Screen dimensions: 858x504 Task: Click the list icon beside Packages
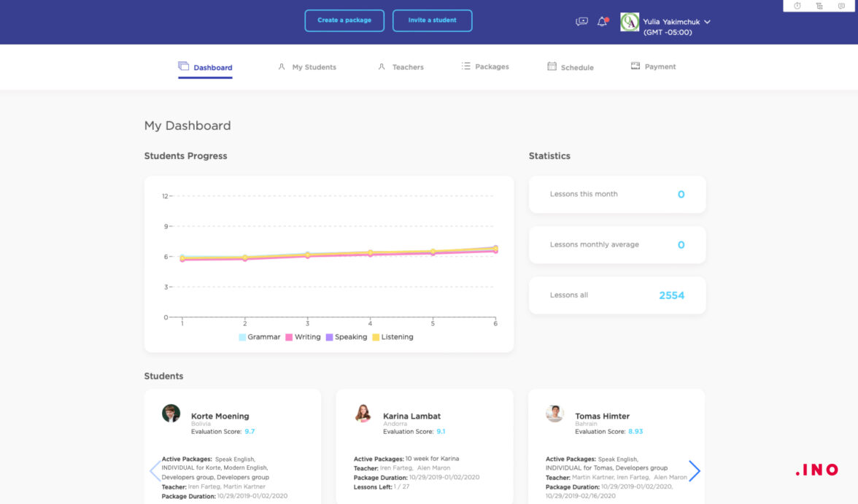coord(466,66)
